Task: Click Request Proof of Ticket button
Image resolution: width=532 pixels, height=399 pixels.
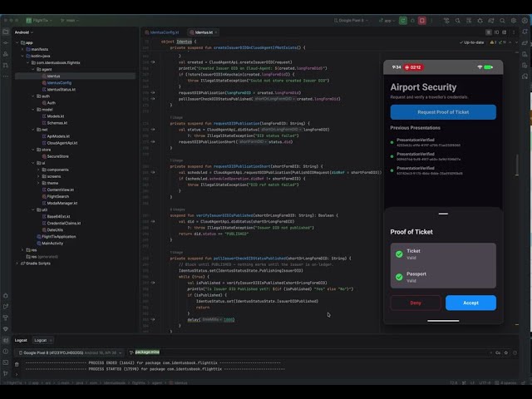Action: 443,112
